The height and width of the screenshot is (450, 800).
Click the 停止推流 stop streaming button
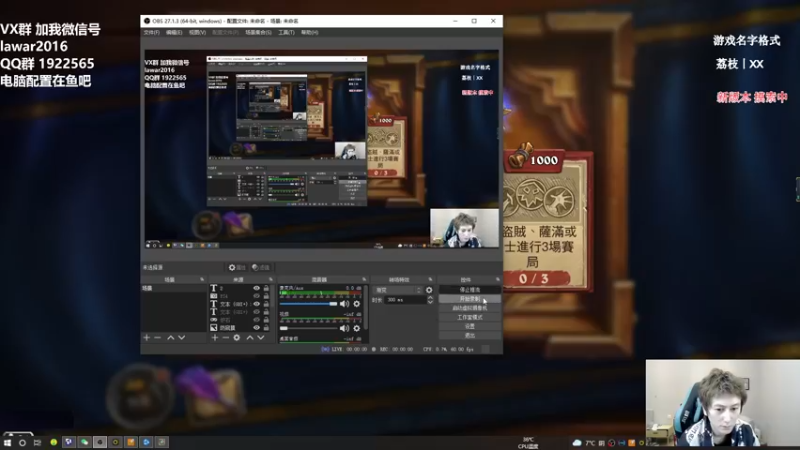pyautogui.click(x=469, y=290)
